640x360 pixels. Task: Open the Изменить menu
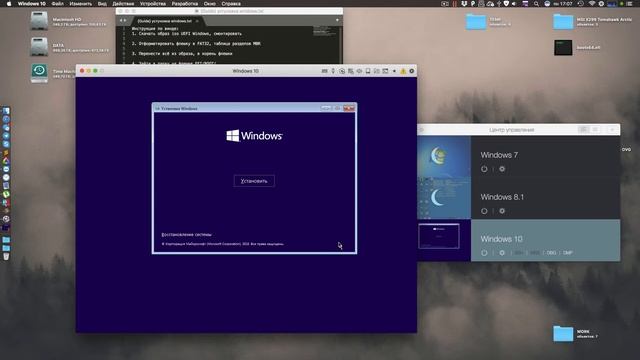click(81, 4)
